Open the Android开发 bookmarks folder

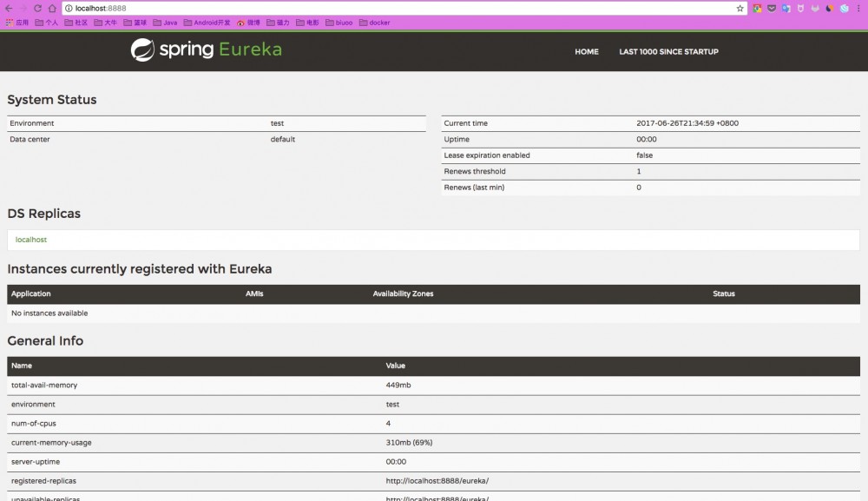[206, 22]
